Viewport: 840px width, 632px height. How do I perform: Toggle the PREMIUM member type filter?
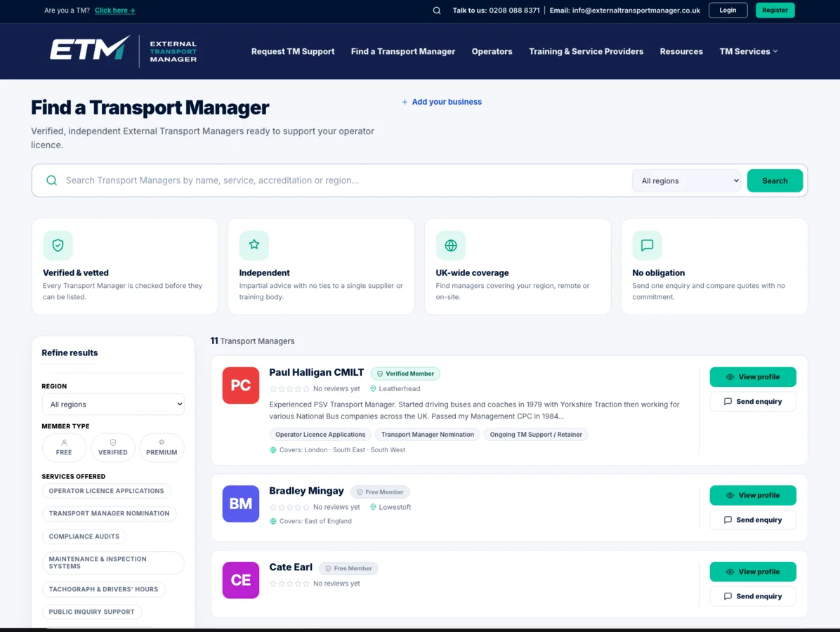point(162,447)
